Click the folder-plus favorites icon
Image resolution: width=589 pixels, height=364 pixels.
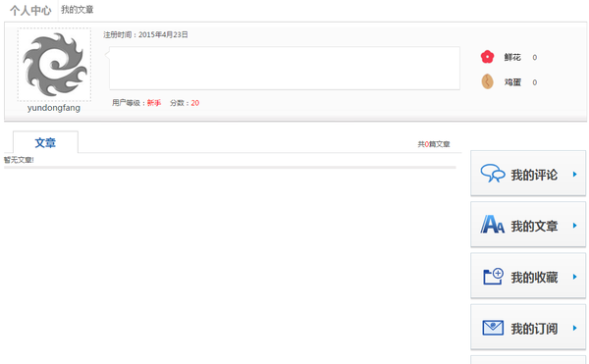click(493, 277)
